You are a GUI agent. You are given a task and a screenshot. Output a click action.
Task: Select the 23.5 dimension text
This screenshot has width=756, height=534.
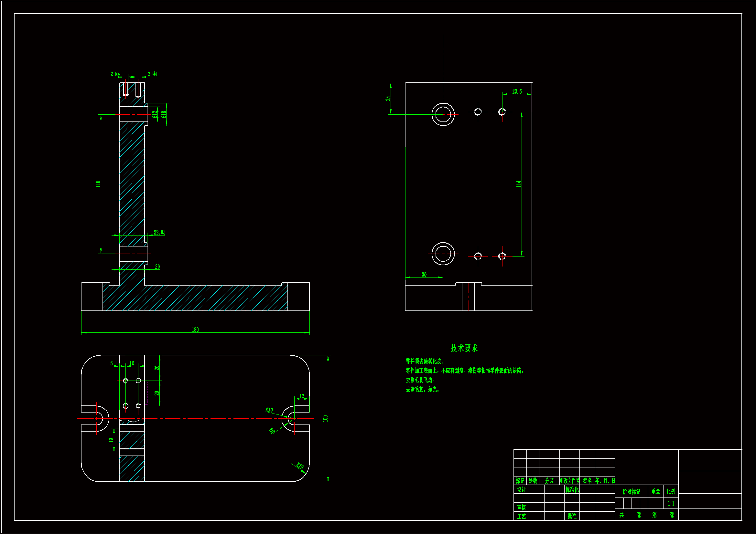517,91
